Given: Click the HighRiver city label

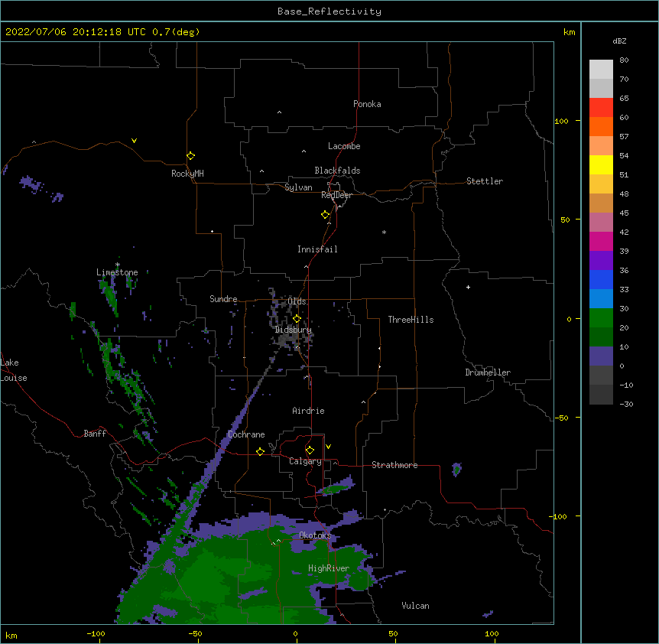Looking at the screenshot, I should (x=329, y=568).
